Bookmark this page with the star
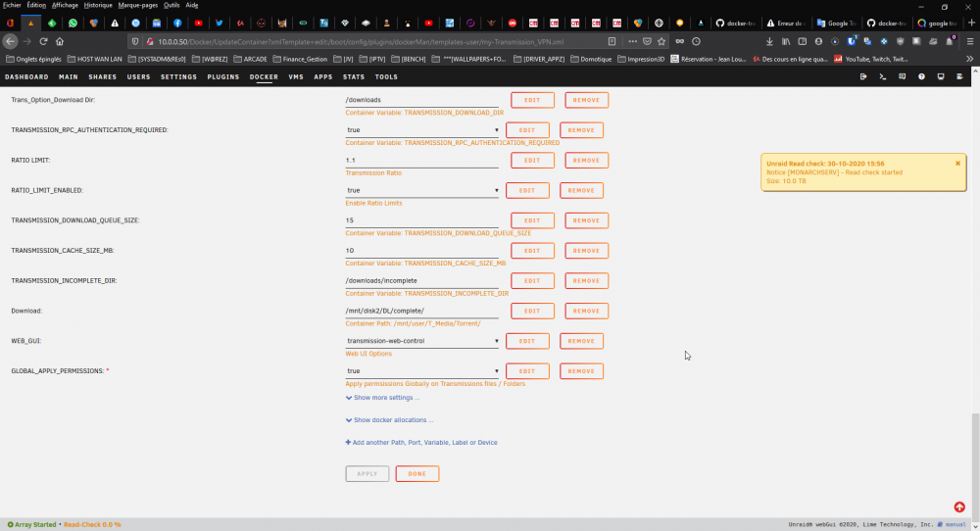This screenshot has width=980, height=531. (661, 41)
